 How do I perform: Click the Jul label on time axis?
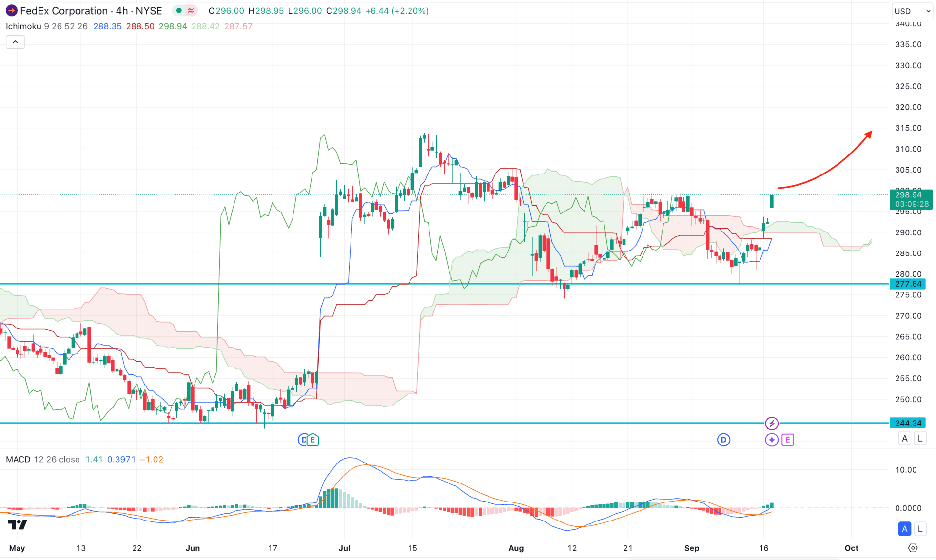click(x=345, y=548)
